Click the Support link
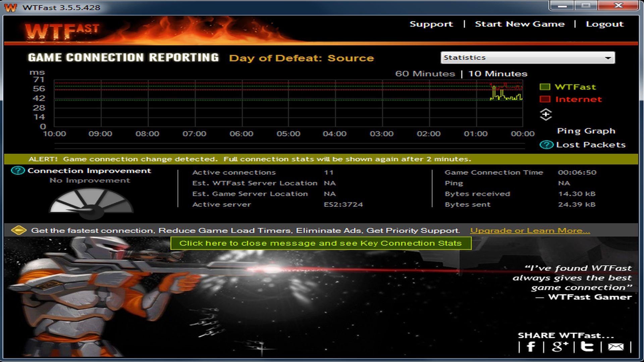The width and height of the screenshot is (644, 362). coord(431,24)
